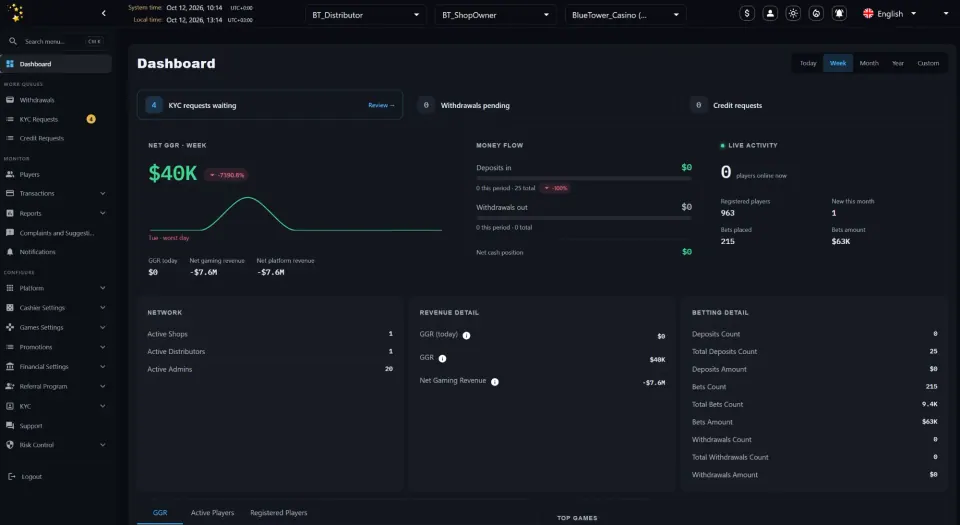Click the dollar currency icon in the header
Screen dimensions: 960x525
click(746, 13)
